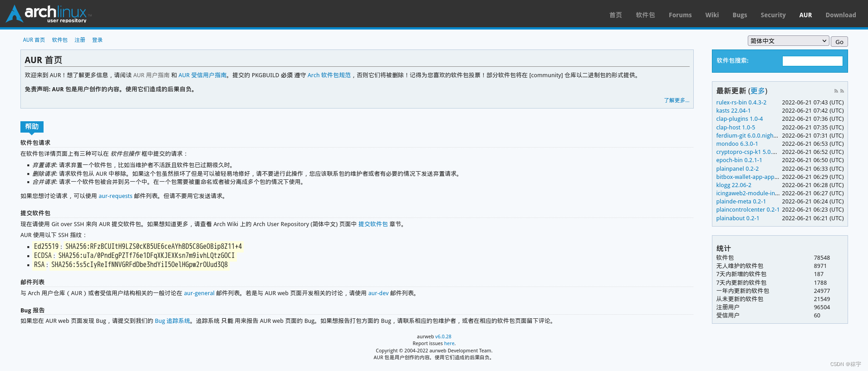Click the 无人维护的软件包 count 8971
Screen dimensions: 868x371
[x=820, y=266]
